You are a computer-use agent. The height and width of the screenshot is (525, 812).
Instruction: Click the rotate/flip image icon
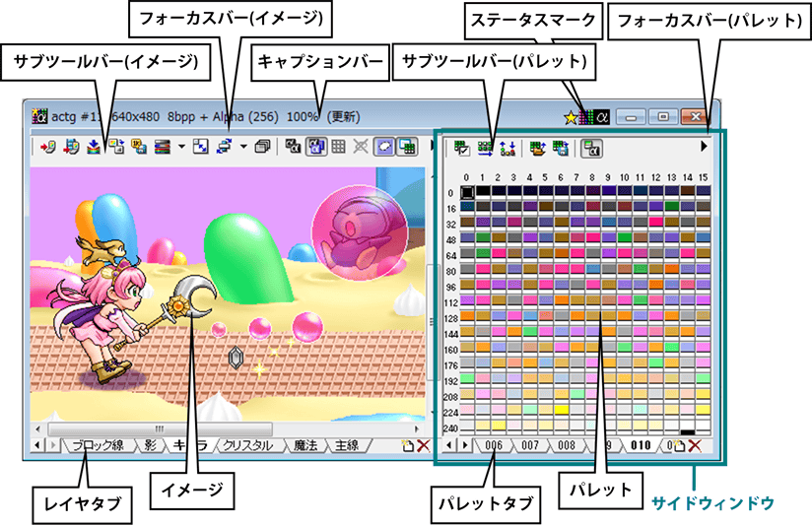click(224, 148)
